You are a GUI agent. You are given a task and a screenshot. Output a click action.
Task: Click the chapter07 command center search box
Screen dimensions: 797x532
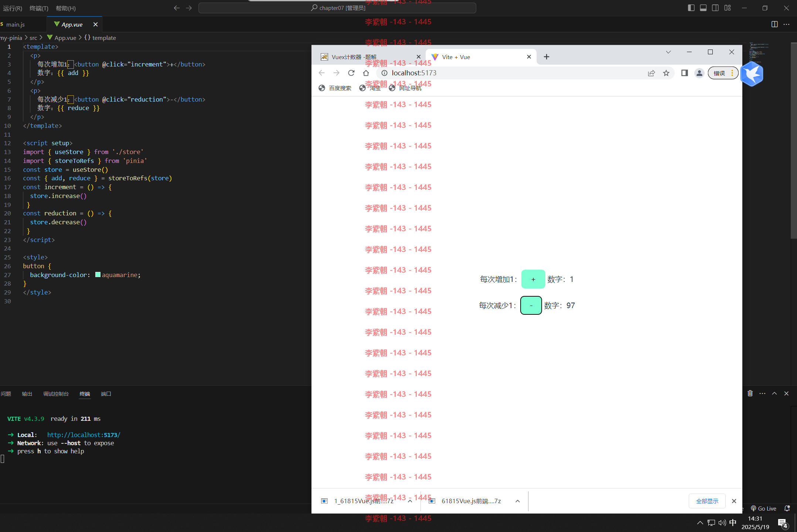337,8
